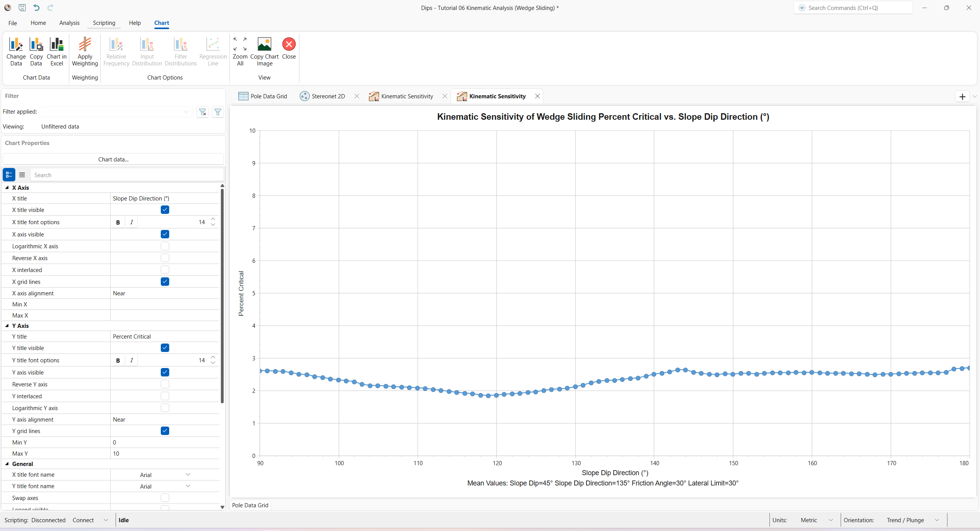980x531 pixels.
Task: Open the X title font name dropdown
Action: (188, 474)
